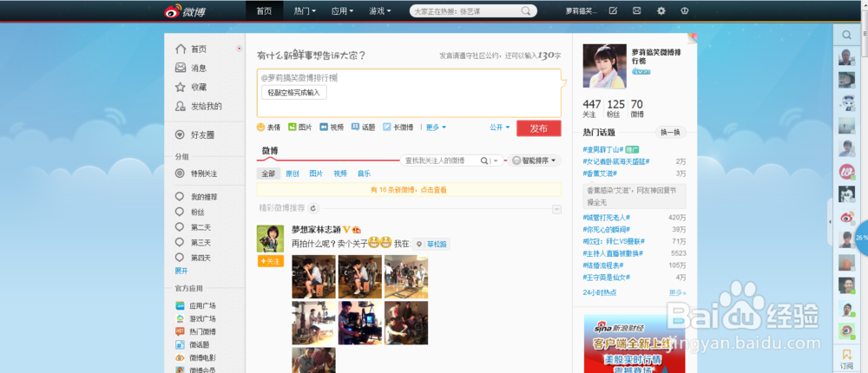This screenshot has height=373, width=868.
Task: Switch to 原创 feed filter
Action: 293,173
